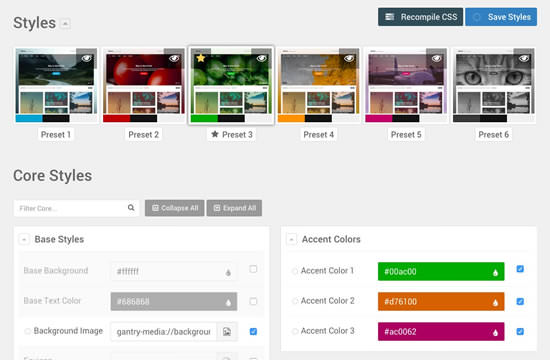Preview Preset 6 with eye icon

point(524,58)
